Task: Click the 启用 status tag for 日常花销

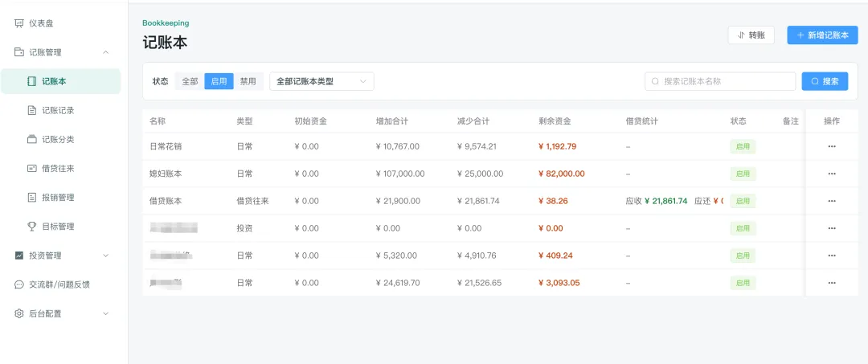Action: click(x=743, y=146)
